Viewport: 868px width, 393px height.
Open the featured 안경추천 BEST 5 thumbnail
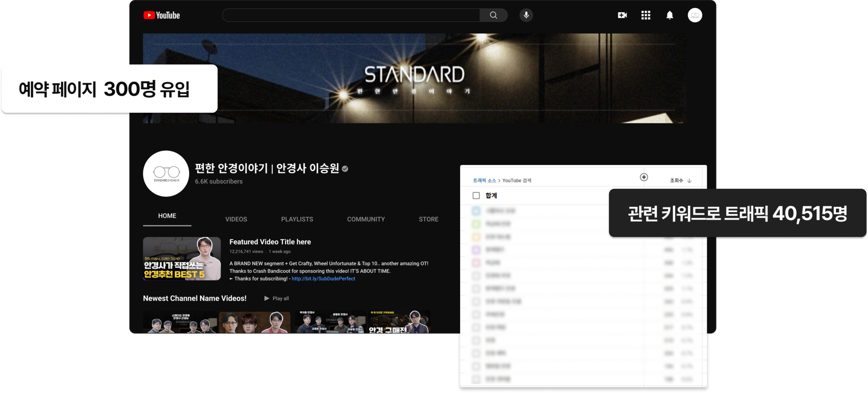click(182, 258)
